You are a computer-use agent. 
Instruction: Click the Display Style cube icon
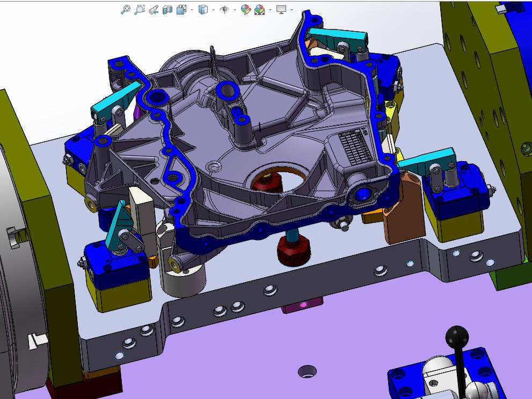203,10
